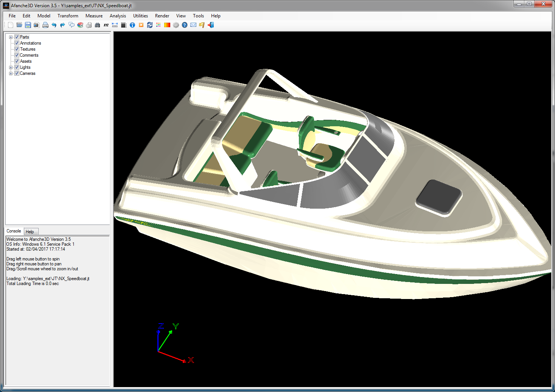Click the orange gradient color icon
Image resolution: width=555 pixels, height=392 pixels.
click(x=167, y=25)
